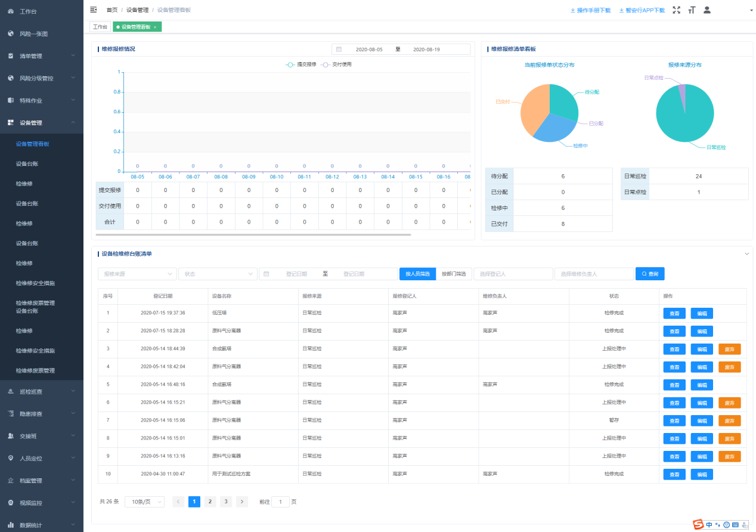Click the 人员定位 location icon in sidebar

tap(11, 458)
